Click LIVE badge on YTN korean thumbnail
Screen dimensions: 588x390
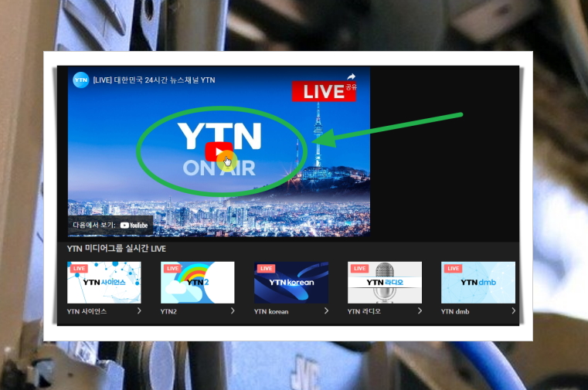click(267, 268)
